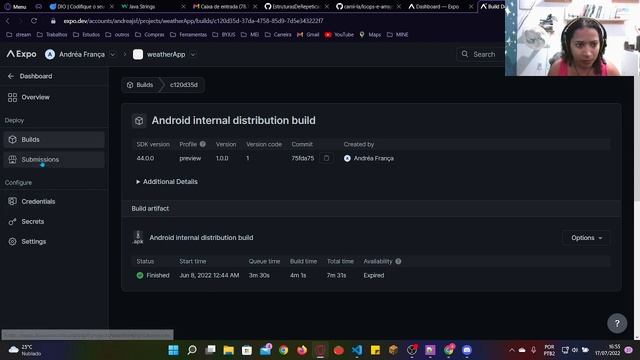The height and width of the screenshot is (360, 640).
Task: Click the Profile info icon
Action: 202,144
